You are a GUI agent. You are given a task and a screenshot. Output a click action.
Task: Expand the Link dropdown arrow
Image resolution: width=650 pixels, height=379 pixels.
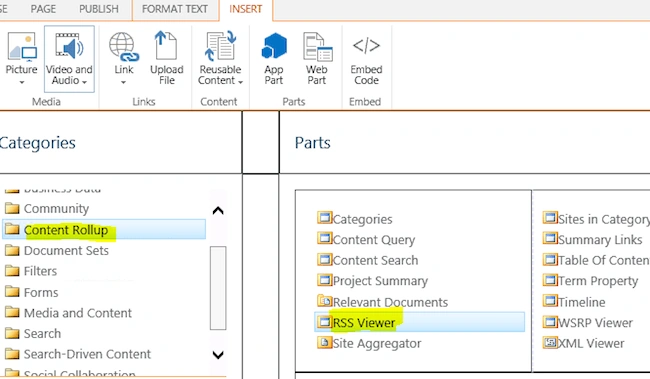[124, 83]
